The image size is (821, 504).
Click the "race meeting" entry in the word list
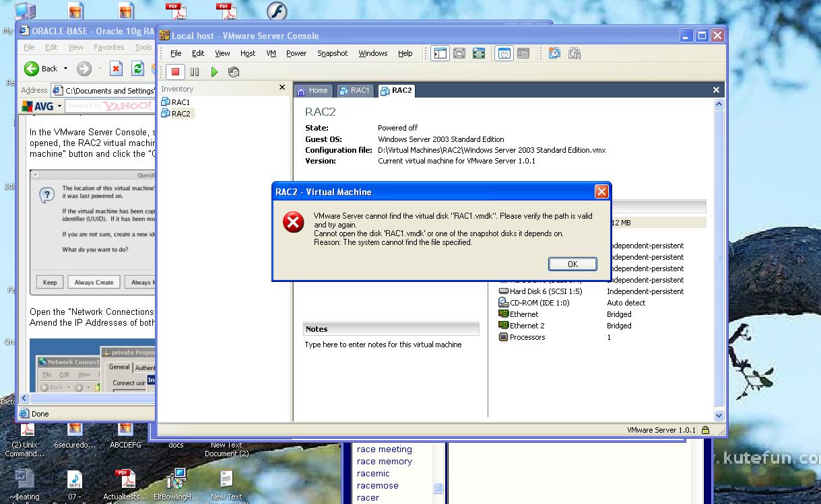385,449
